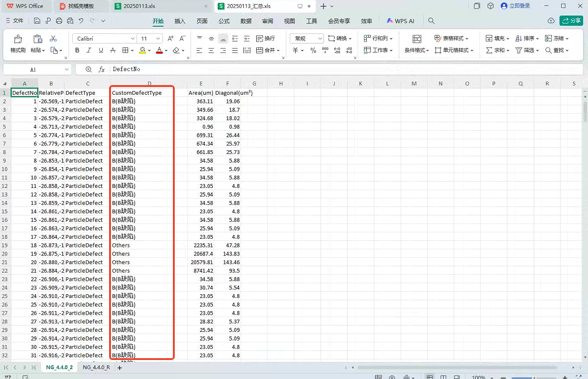Decrease font size with the A- icon
Screen dimensions: 588x379
point(182,38)
